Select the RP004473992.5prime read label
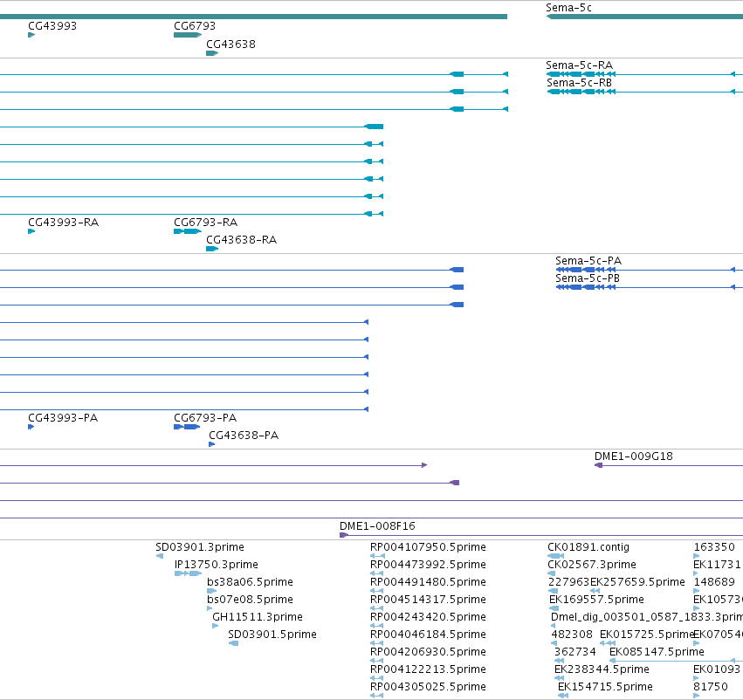743x700 pixels. (428, 565)
